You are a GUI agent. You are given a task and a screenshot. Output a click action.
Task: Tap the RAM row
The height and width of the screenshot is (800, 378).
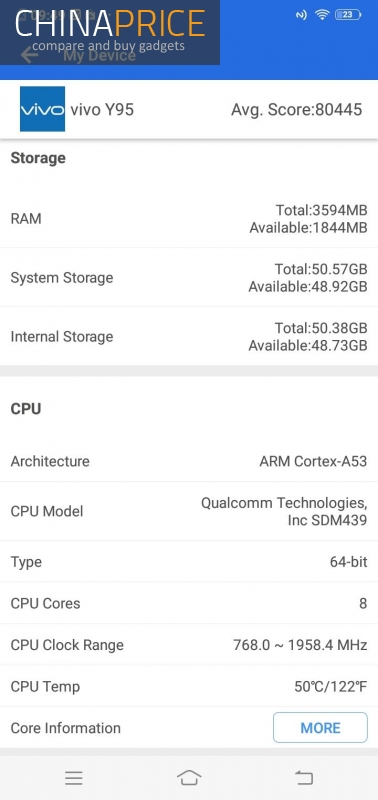(189, 218)
